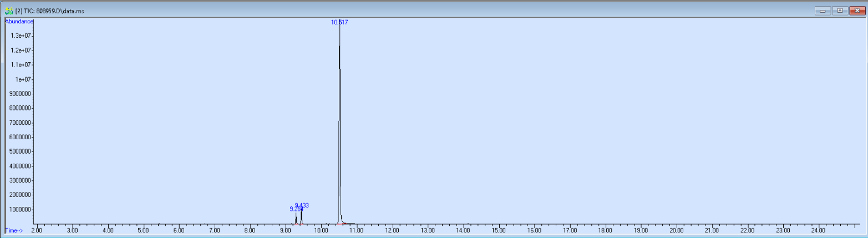Click the Abundance axis label
Image resolution: width=868 pixels, height=238 pixels.
pyautogui.click(x=19, y=21)
